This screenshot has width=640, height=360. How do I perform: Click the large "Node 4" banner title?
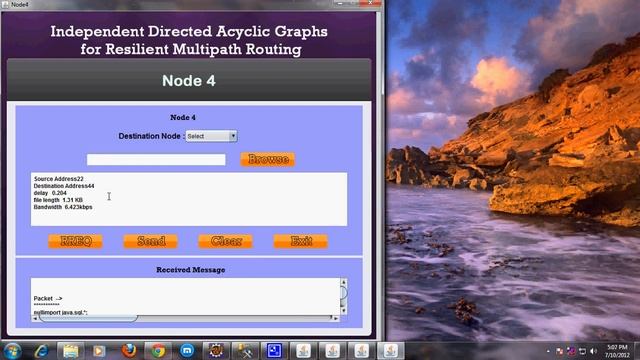[x=189, y=80]
